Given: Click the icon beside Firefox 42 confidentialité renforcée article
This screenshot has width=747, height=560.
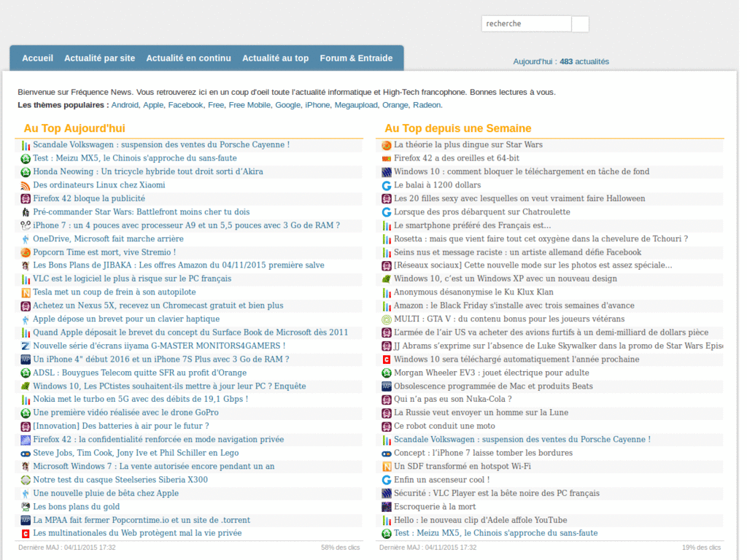Looking at the screenshot, I should pos(26,440).
